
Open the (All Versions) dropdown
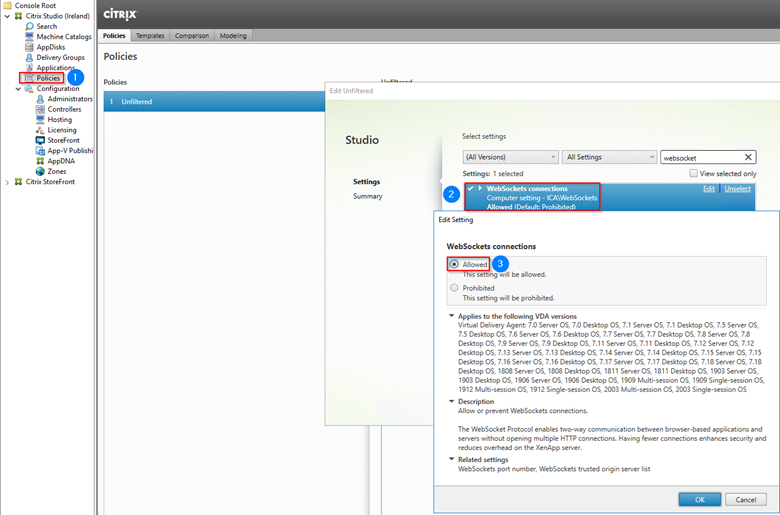[x=510, y=157]
